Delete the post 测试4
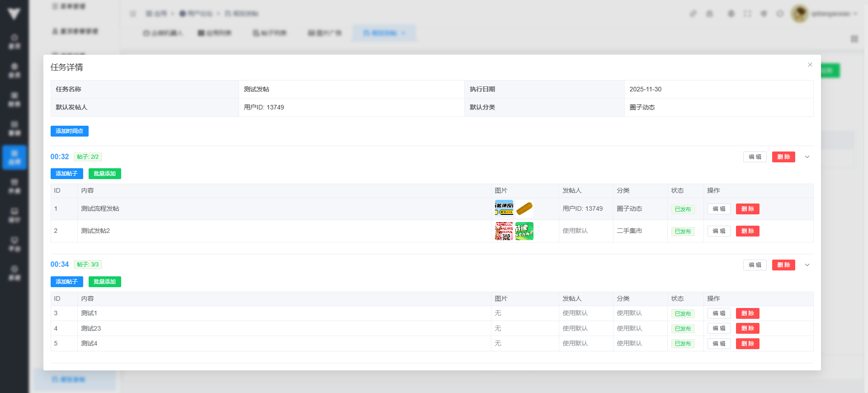 point(747,344)
